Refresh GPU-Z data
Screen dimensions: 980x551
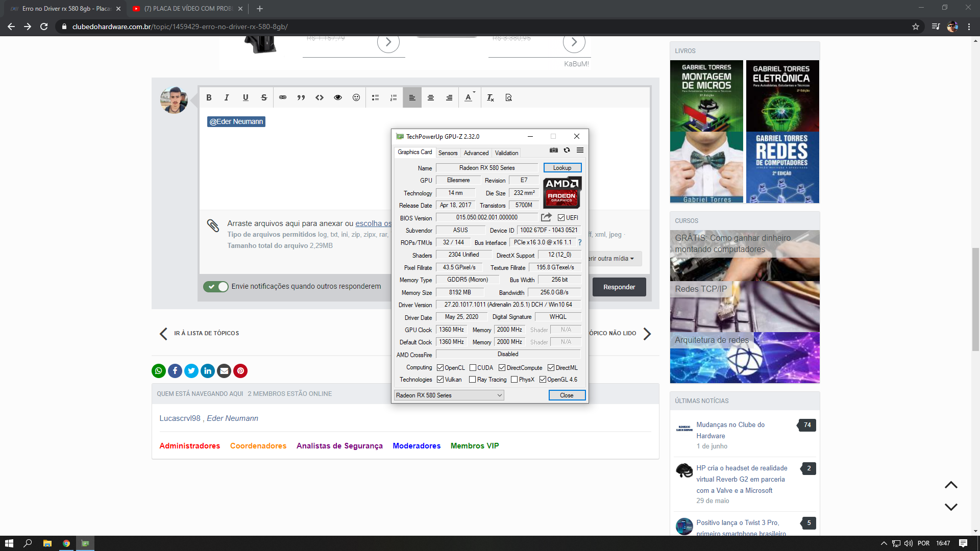coord(567,150)
